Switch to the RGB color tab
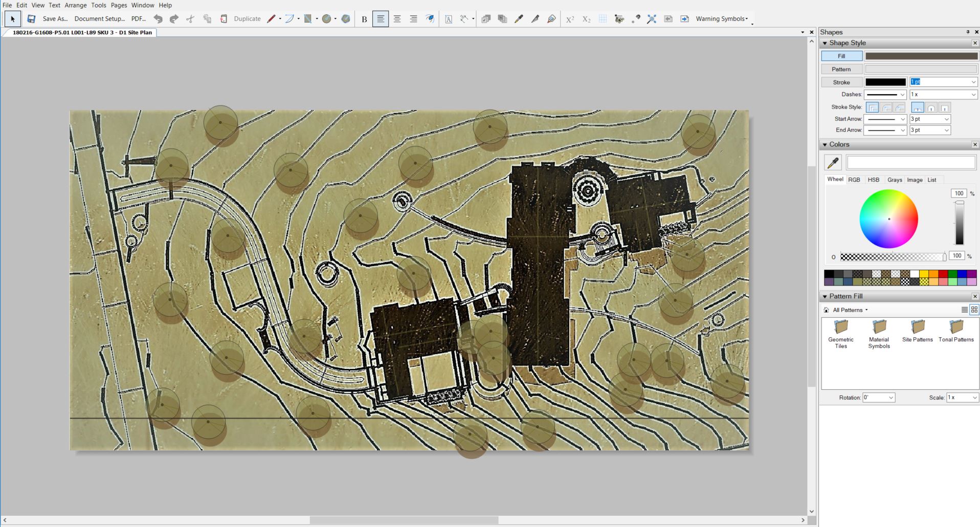 [x=854, y=180]
